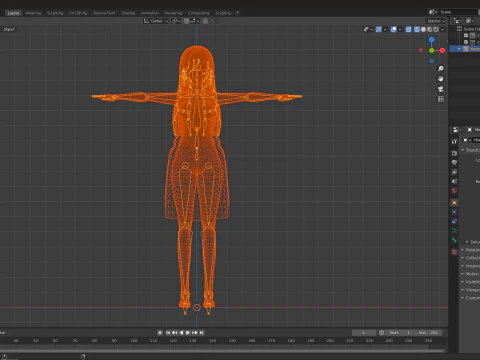The image size is (480, 360).
Task: Play animation forward
Action: (188, 333)
